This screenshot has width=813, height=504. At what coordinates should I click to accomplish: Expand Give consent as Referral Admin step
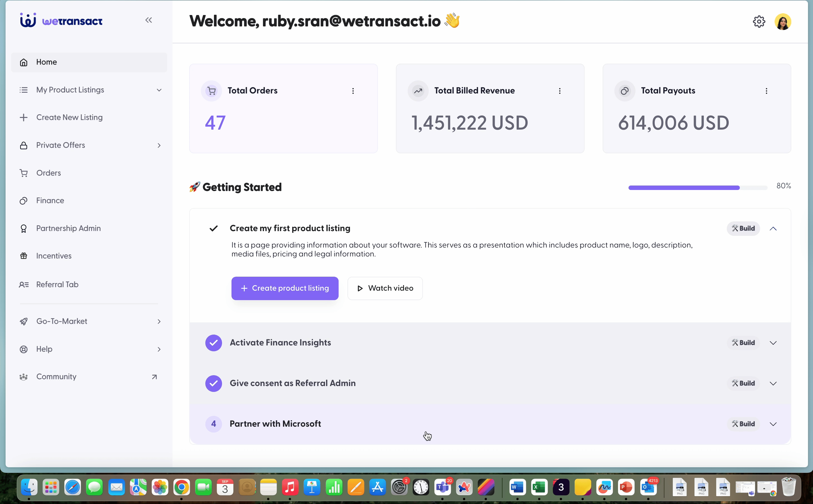point(773,384)
